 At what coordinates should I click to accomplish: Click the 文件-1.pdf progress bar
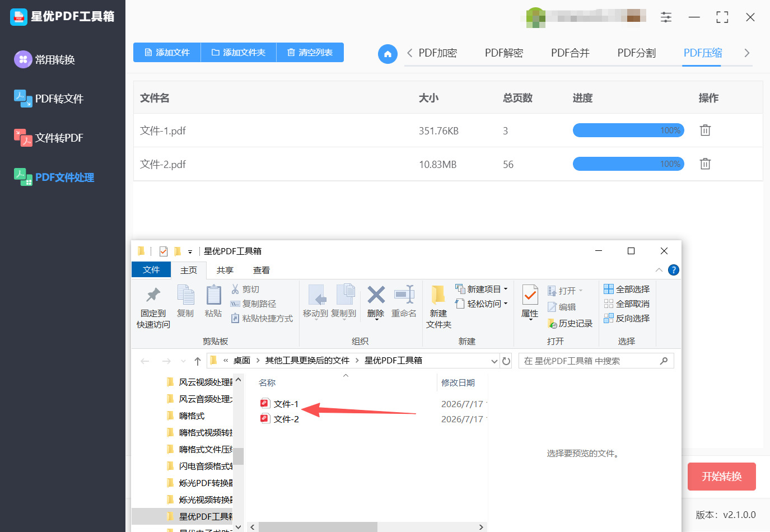pyautogui.click(x=628, y=130)
